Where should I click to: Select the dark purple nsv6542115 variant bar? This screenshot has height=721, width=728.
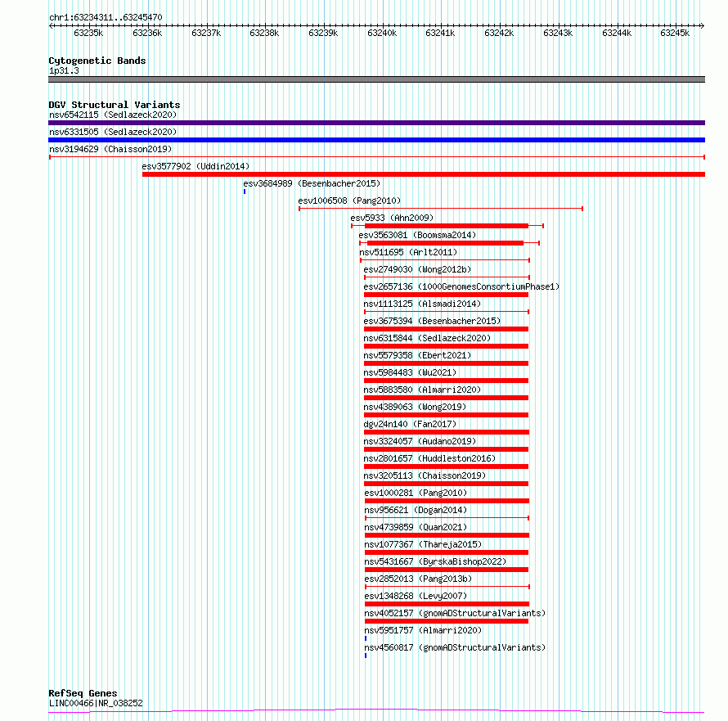(376, 123)
